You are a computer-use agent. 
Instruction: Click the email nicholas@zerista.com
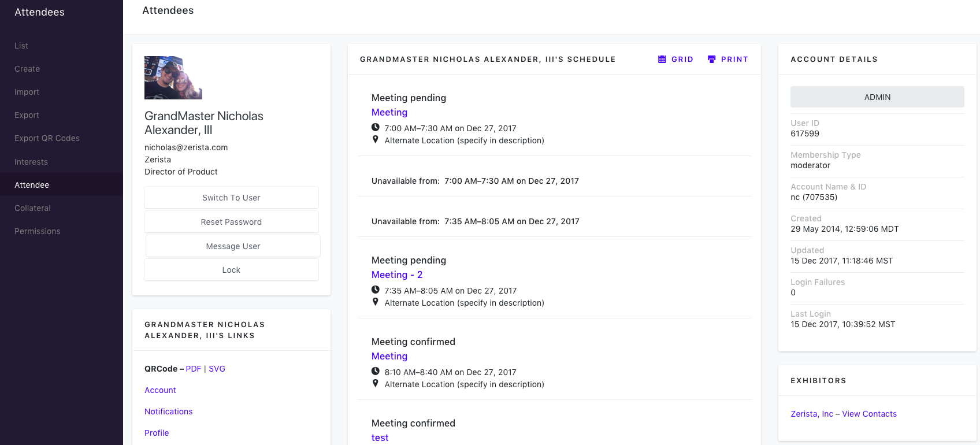coord(186,147)
